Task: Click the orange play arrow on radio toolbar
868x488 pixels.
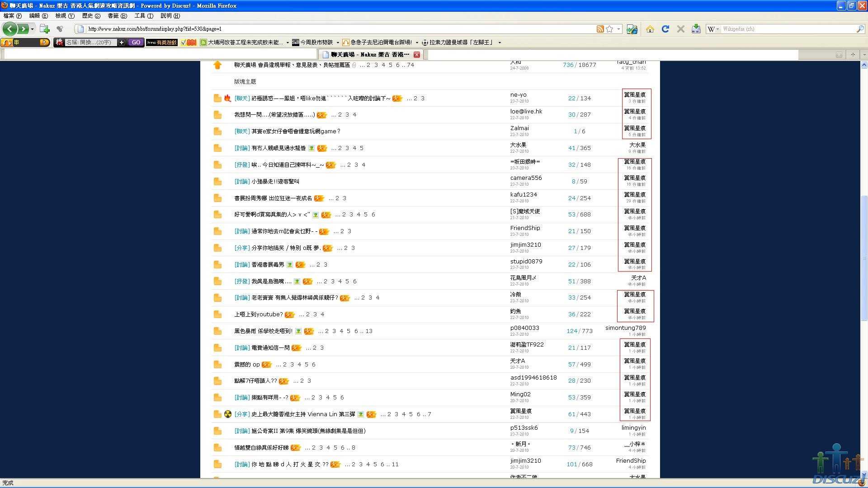Action: point(44,42)
